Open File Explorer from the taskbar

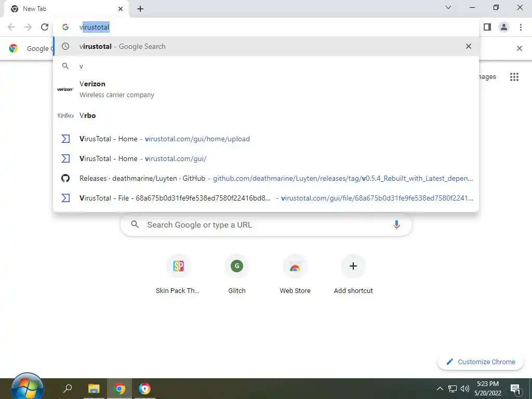94,389
